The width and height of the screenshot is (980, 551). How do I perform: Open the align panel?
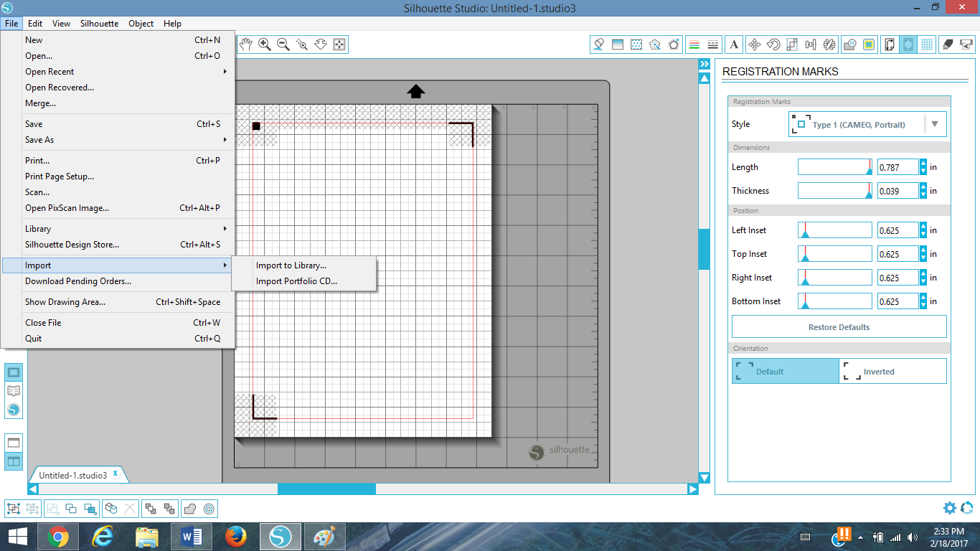coord(811,44)
